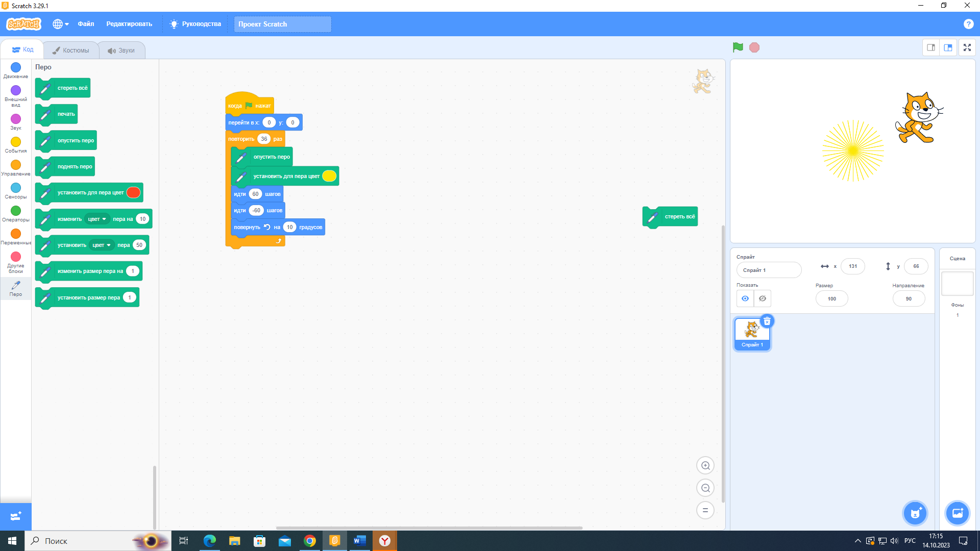Enter full screen stage mode

967,47
